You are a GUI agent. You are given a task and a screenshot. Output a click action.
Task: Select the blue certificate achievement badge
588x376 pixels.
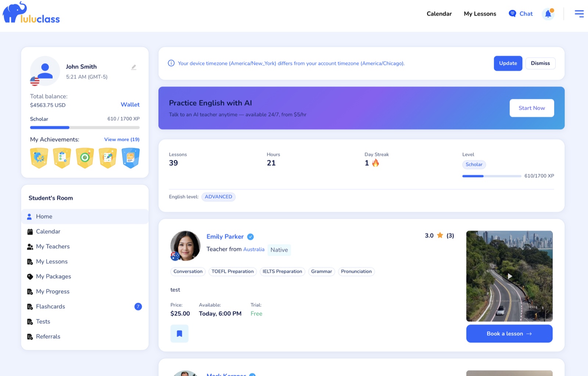coord(130,158)
